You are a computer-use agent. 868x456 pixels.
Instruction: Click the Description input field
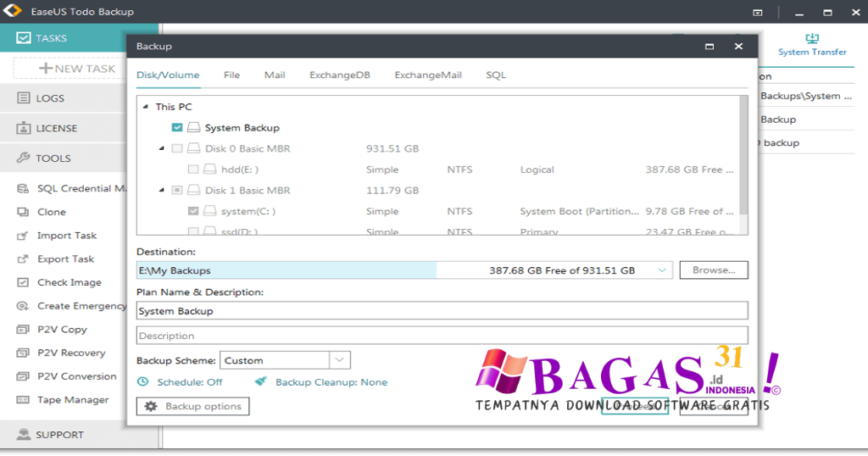pyautogui.click(x=442, y=336)
